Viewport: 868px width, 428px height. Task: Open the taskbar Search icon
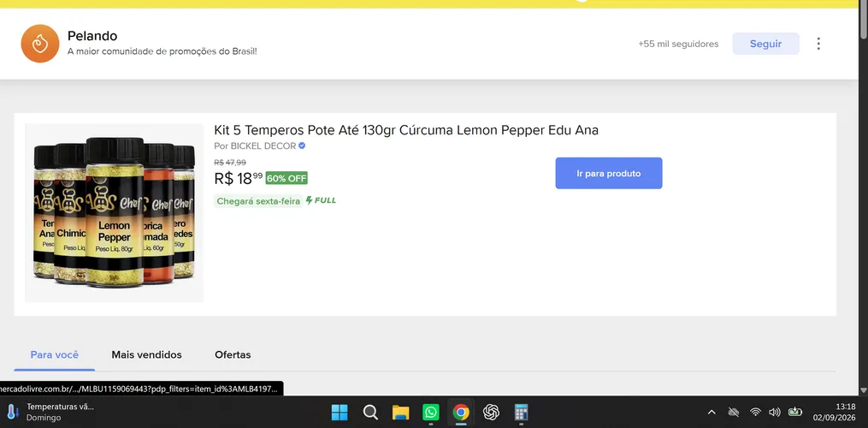tap(370, 413)
